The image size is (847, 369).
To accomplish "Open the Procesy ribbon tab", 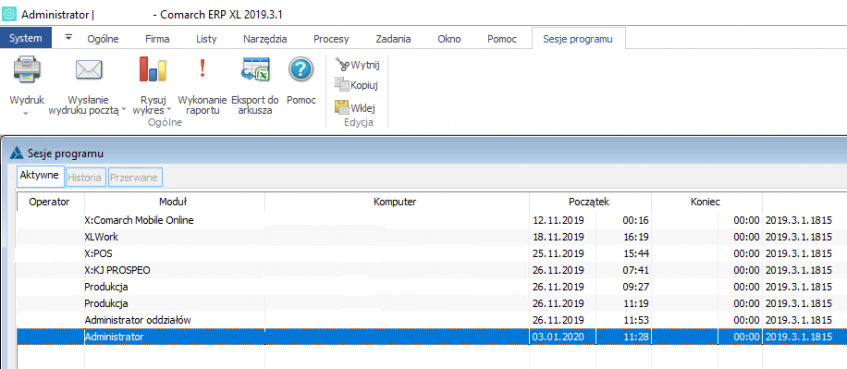I will (x=331, y=39).
